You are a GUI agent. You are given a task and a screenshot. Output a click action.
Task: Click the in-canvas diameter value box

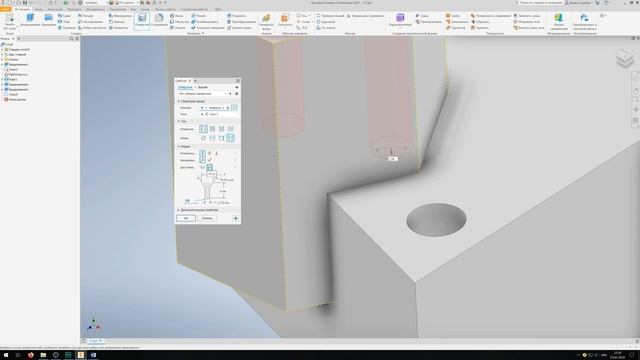(x=392, y=159)
